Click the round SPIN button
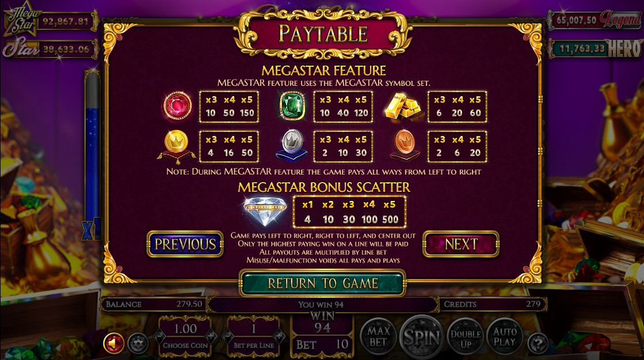 [422, 337]
